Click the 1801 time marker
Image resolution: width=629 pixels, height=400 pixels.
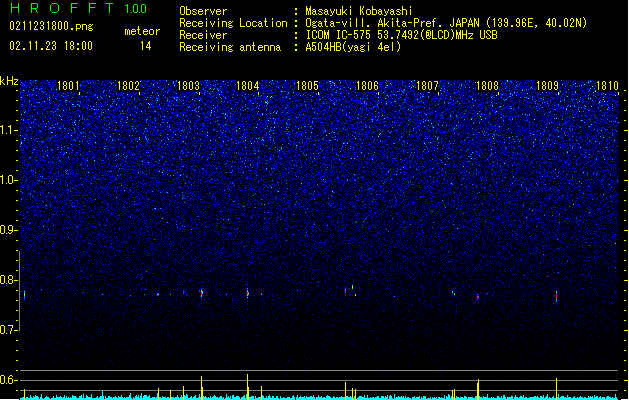coord(68,85)
